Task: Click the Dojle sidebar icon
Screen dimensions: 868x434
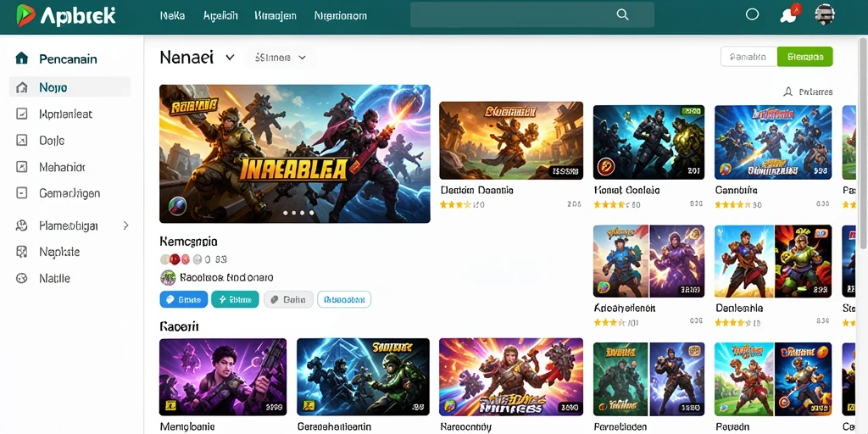Action: coord(21,141)
